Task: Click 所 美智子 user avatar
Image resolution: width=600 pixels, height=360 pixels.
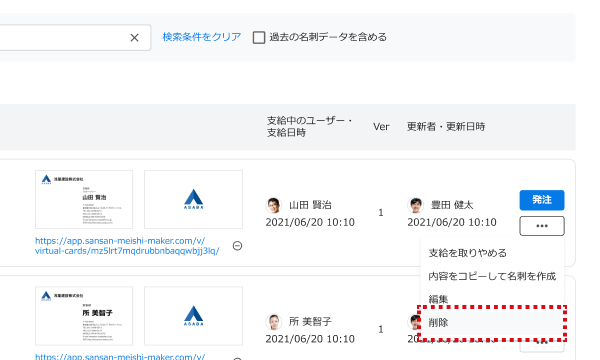Action: 273,322
